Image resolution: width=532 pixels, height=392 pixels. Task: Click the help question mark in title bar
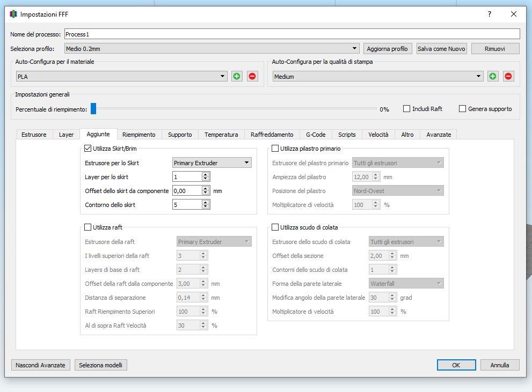[x=490, y=14]
